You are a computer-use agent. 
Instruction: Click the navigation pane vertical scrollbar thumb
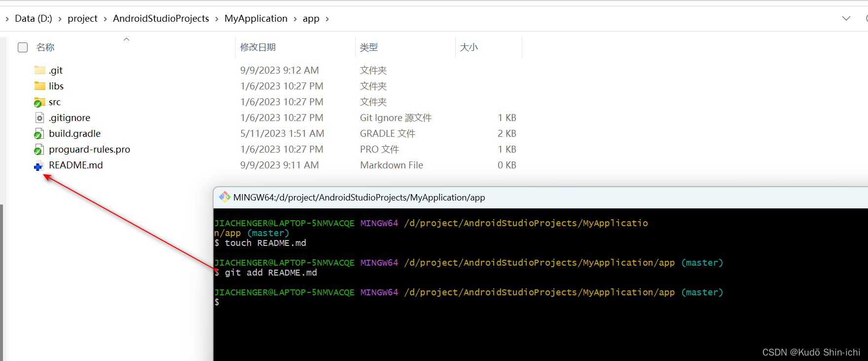click(1, 282)
